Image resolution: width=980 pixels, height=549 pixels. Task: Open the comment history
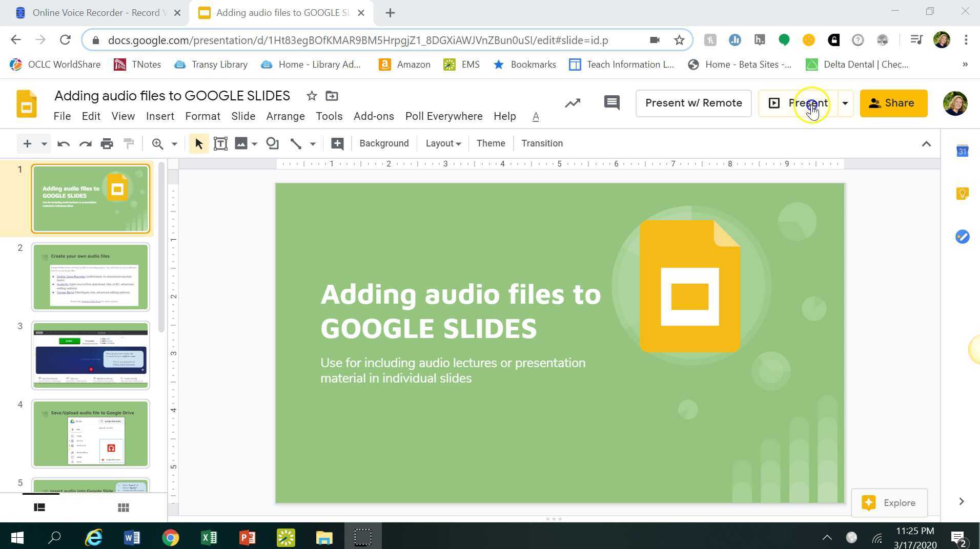click(611, 103)
